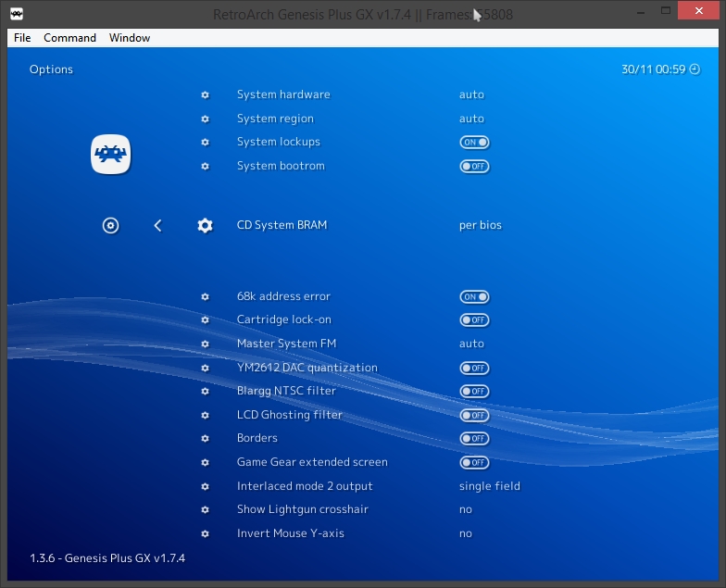Click the gear icon next to System bootrom

coord(206,167)
